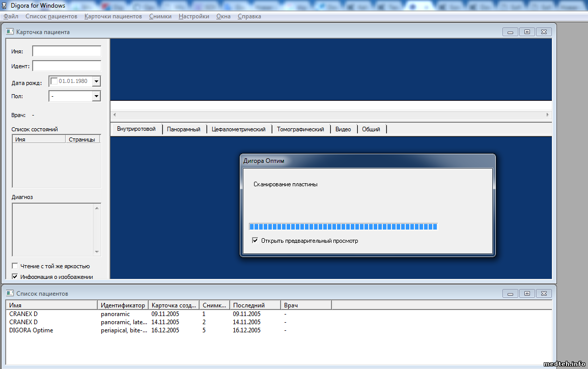
Task: Open the Пол dropdown list
Action: coord(96,96)
